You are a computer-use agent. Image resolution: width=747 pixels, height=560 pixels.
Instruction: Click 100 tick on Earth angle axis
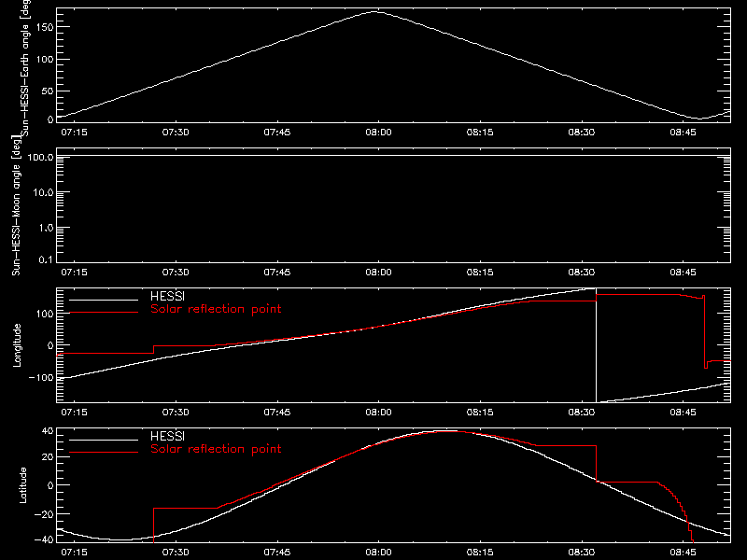[x=44, y=59]
